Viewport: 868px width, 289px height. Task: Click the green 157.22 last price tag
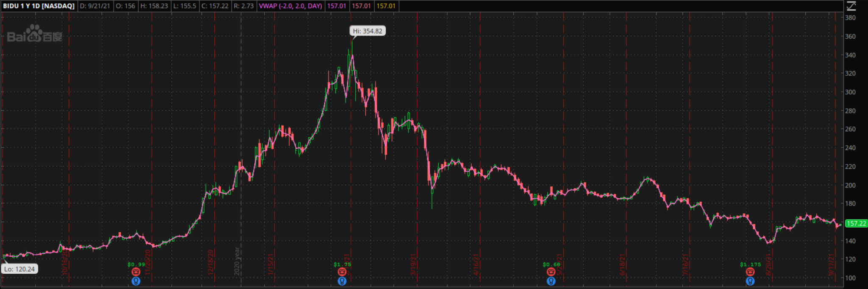(856, 223)
